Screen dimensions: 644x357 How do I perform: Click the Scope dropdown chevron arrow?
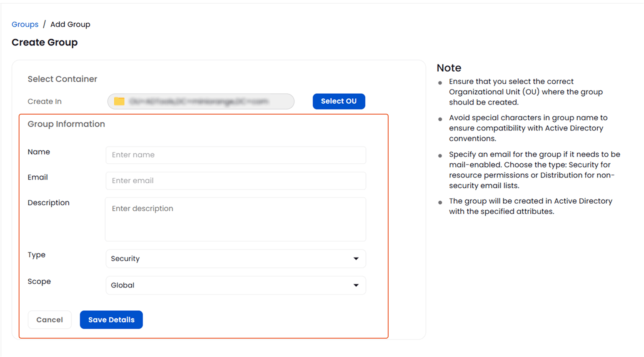click(x=356, y=285)
